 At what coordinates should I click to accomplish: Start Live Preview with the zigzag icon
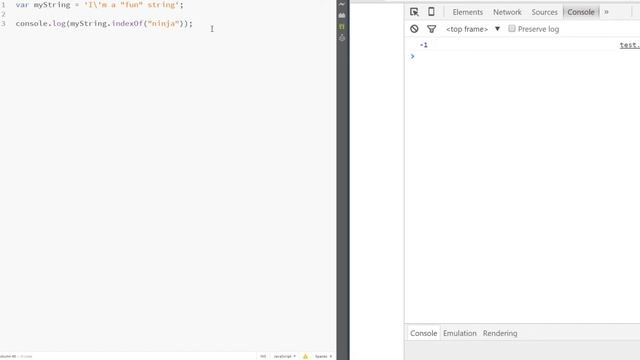pos(342,4)
